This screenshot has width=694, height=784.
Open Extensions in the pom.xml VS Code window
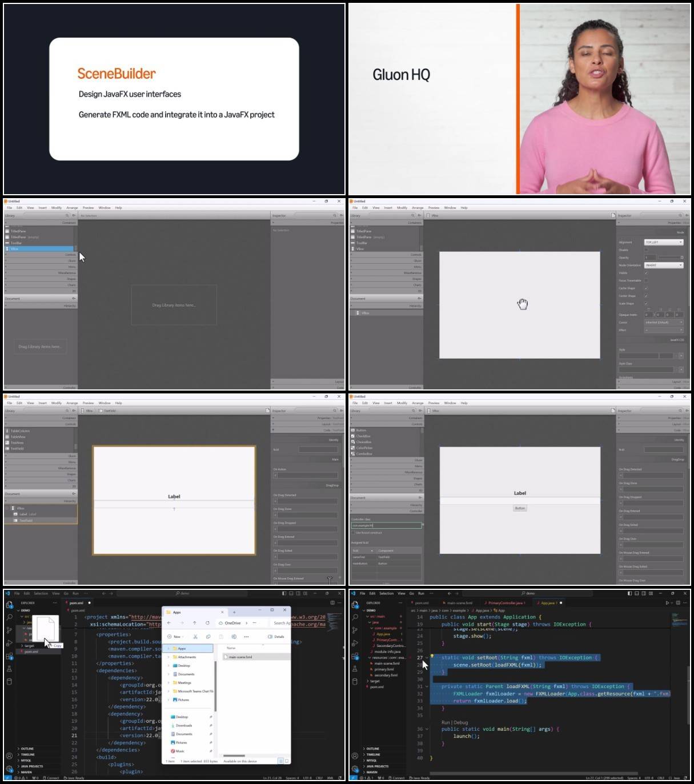point(9,656)
